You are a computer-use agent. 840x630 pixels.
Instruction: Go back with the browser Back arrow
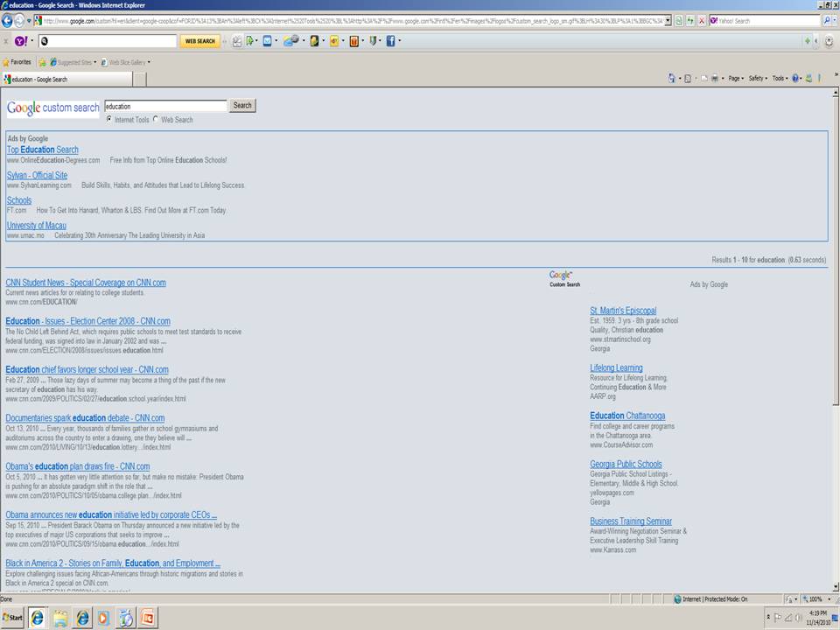[x=7, y=21]
